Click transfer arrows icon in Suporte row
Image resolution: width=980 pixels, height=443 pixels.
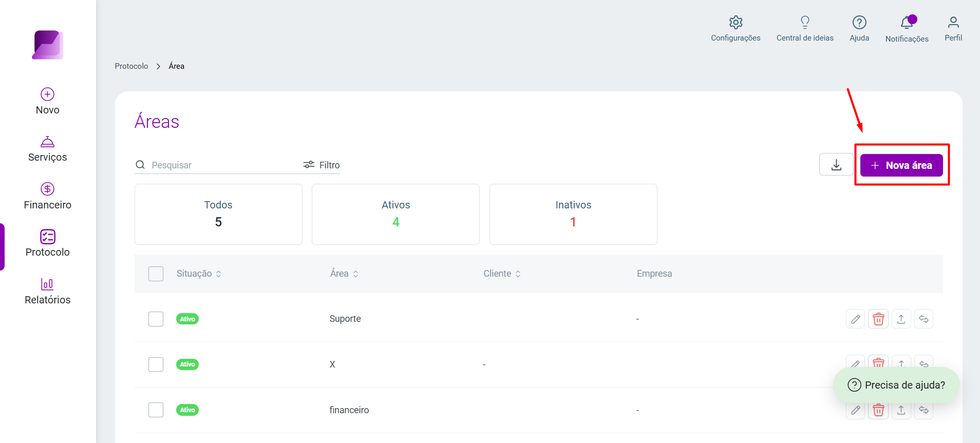(x=924, y=319)
